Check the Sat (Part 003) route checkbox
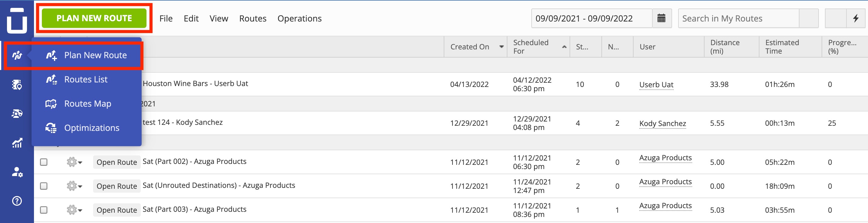The width and height of the screenshot is (868, 223). coord(44,210)
